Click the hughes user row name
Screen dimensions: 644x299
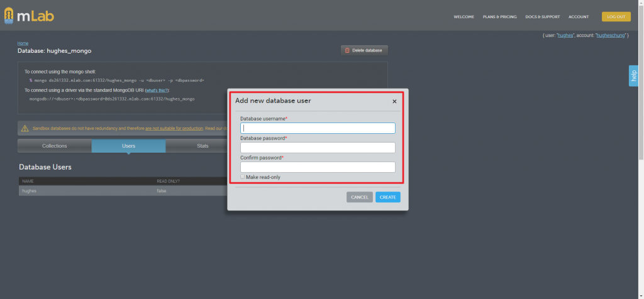pos(29,191)
